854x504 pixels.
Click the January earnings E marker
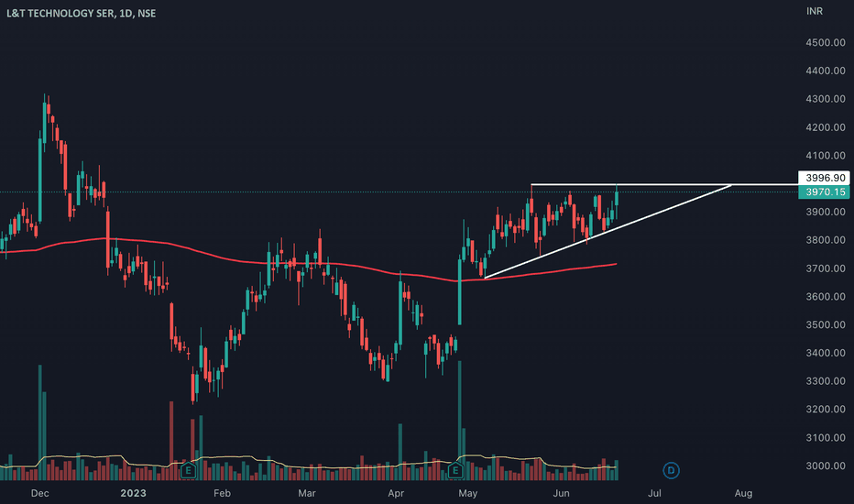189,470
